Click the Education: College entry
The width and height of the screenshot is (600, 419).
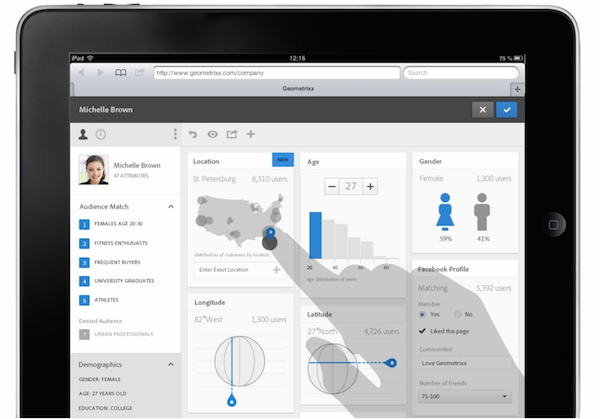(106, 408)
